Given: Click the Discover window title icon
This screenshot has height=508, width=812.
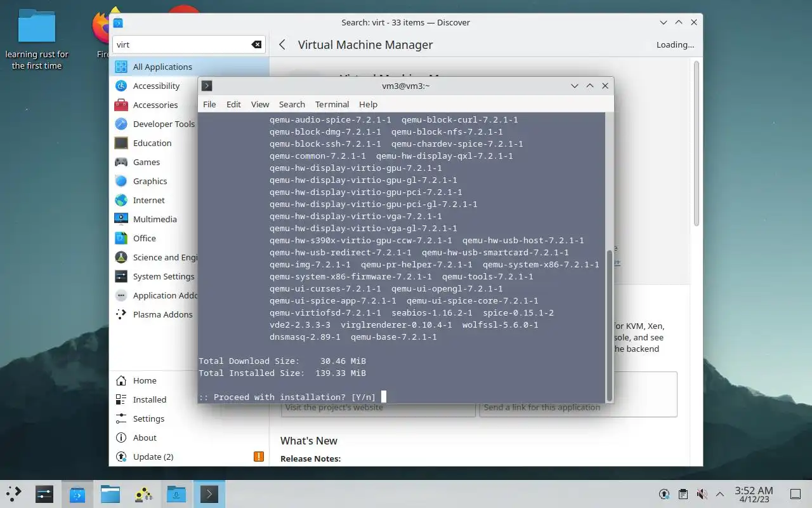Looking at the screenshot, I should click(x=118, y=22).
